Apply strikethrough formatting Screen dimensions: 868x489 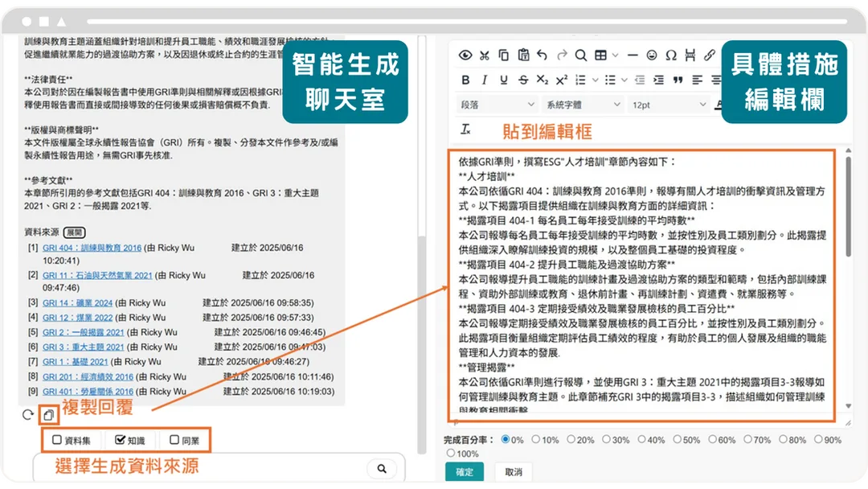pyautogui.click(x=523, y=80)
